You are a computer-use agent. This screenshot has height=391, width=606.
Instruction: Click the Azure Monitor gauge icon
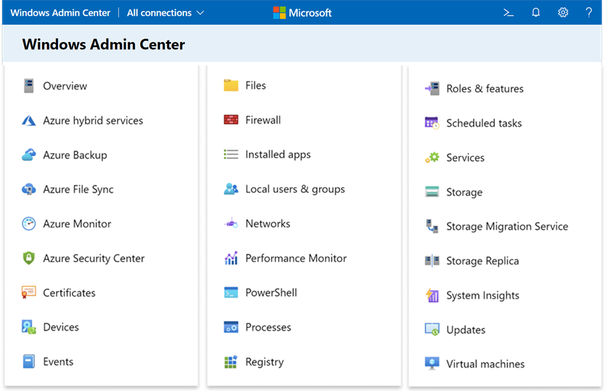tap(29, 224)
